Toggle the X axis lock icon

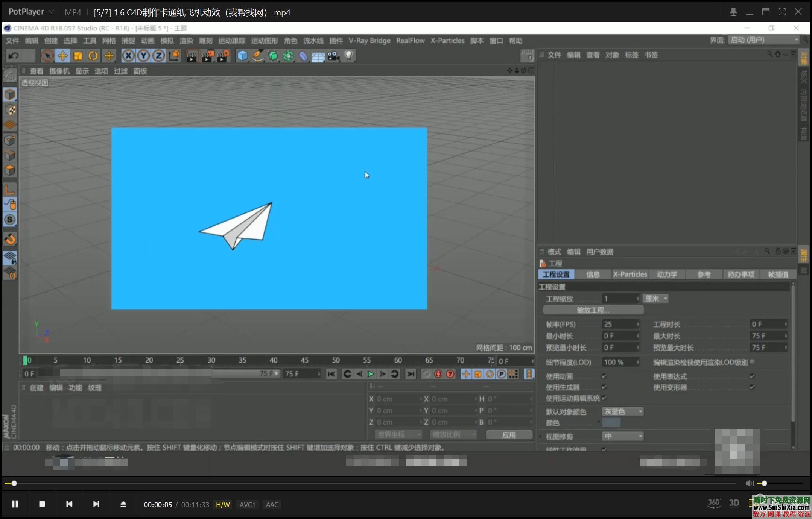tap(128, 56)
